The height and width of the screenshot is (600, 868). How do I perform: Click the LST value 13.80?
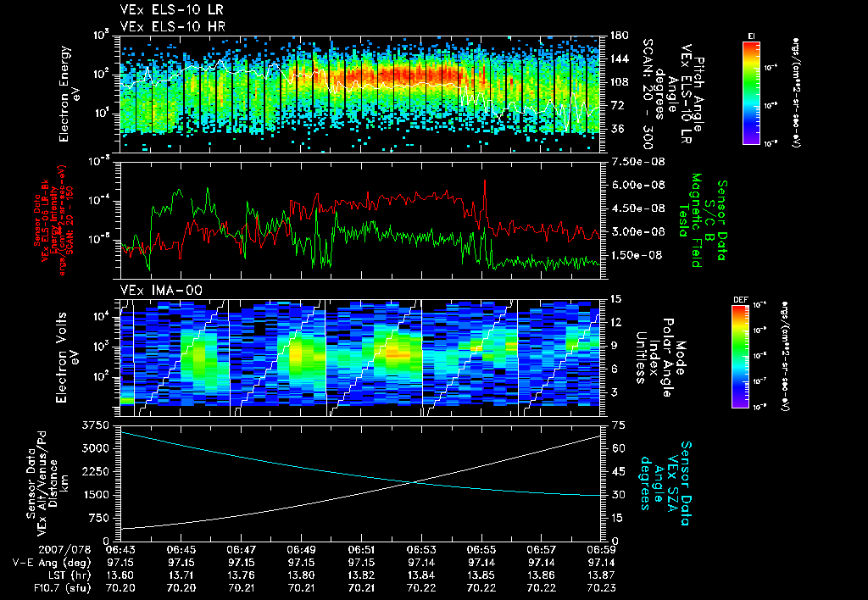pos(301,575)
